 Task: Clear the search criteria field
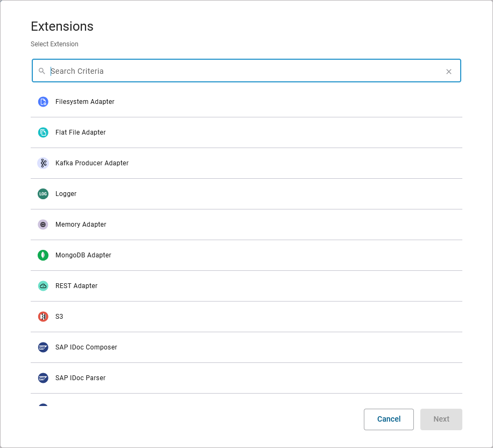pos(449,72)
